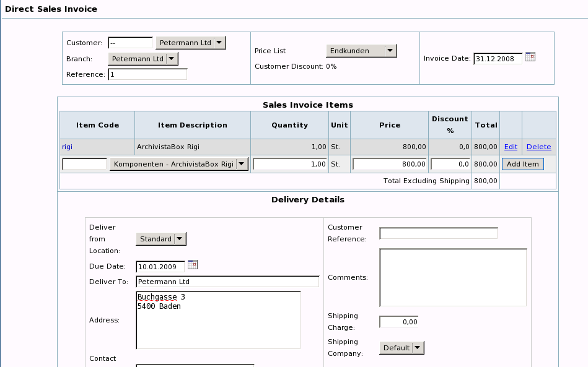Click the new item Price input field

point(390,164)
